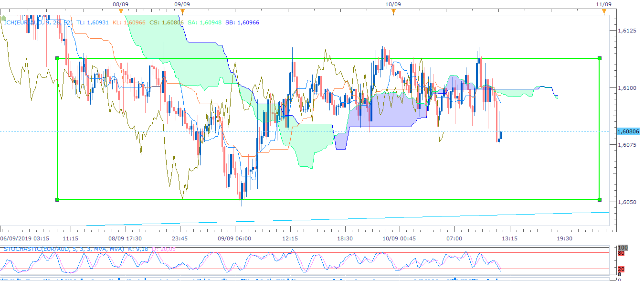This screenshot has width=644, height=281.
Task: Click the red stochastic level 80 label
Action: [621, 253]
